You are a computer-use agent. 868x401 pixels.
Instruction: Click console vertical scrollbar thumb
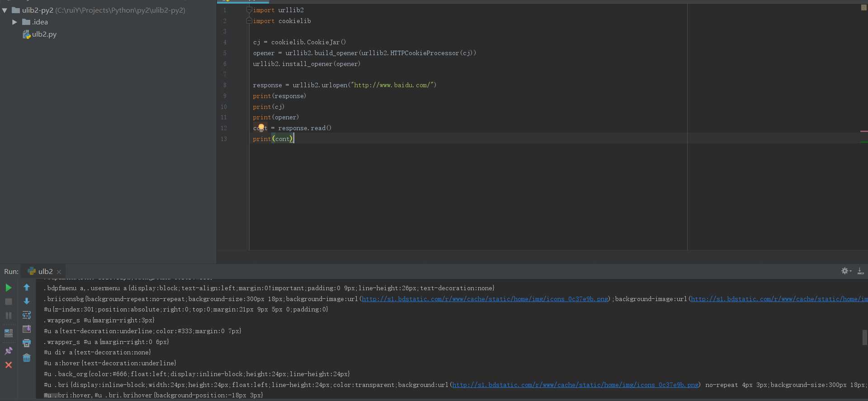pos(864,337)
